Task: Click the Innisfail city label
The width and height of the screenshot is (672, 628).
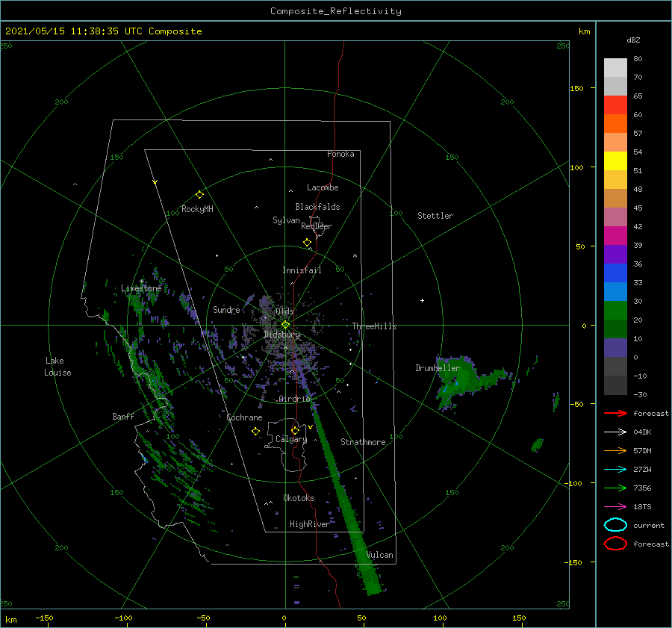Action: pyautogui.click(x=302, y=270)
